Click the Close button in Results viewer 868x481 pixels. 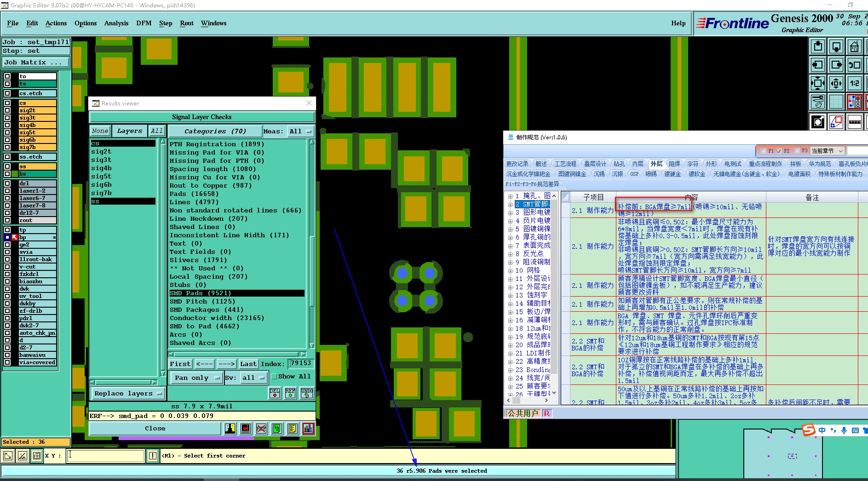[155, 429]
